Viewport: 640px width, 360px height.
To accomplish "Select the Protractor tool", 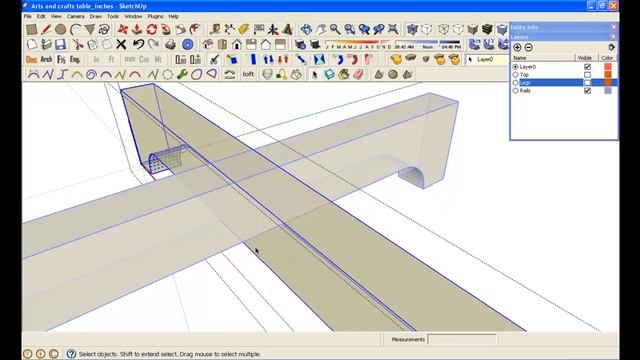I will (x=244, y=29).
